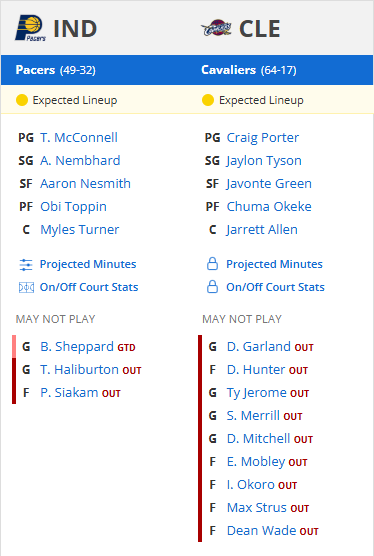Click the Pacers on/off court icon
374x556 pixels.
26,287
